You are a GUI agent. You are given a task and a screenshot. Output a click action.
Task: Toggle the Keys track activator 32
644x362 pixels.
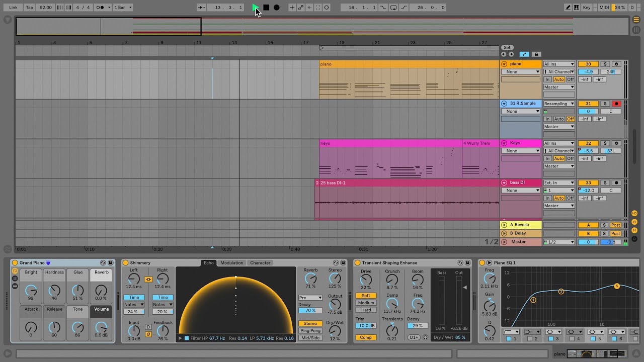588,143
